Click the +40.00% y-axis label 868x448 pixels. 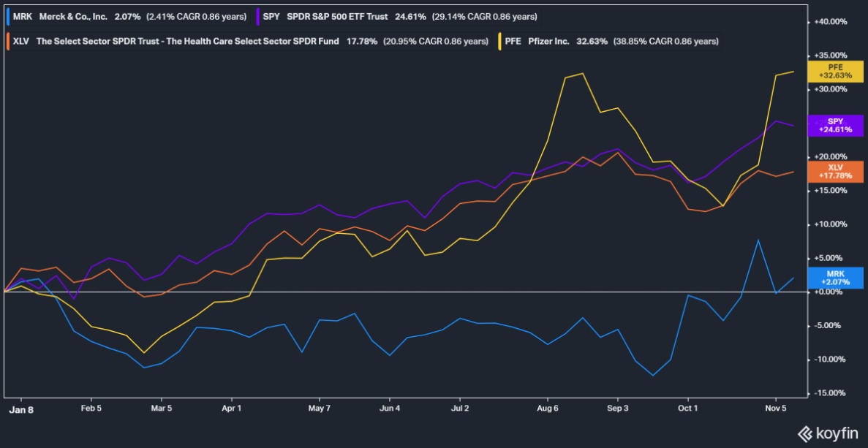point(831,22)
